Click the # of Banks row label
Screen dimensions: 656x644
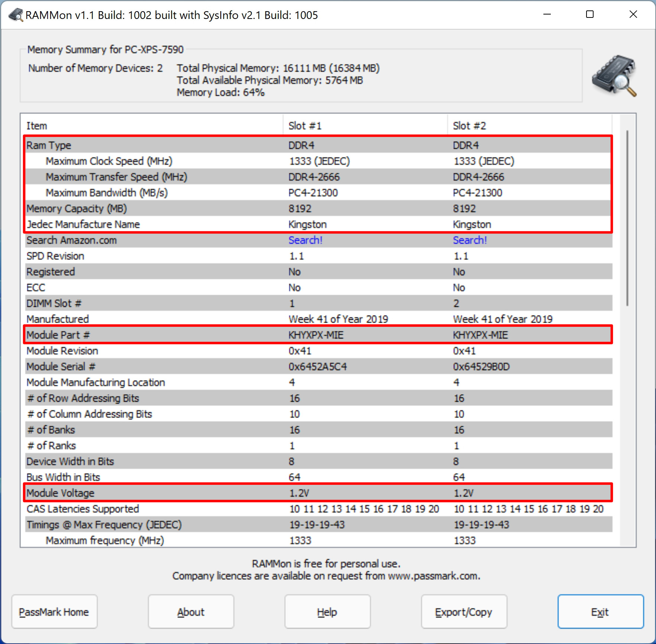[x=51, y=430]
